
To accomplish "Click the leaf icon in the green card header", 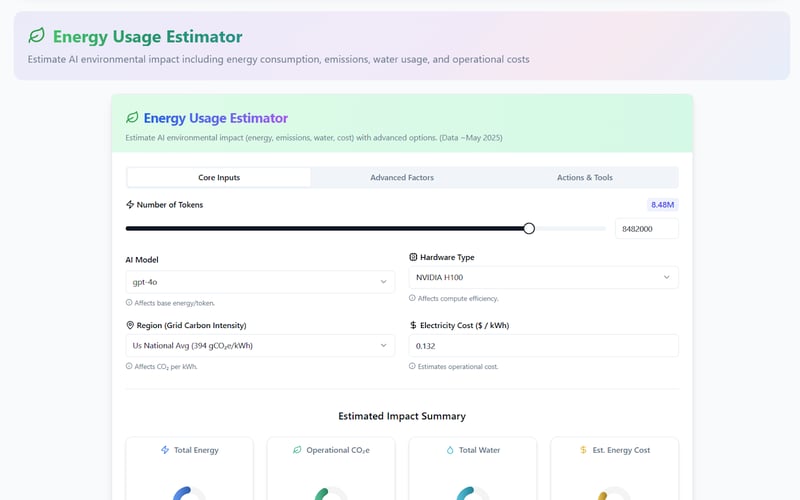I will pyautogui.click(x=132, y=118).
